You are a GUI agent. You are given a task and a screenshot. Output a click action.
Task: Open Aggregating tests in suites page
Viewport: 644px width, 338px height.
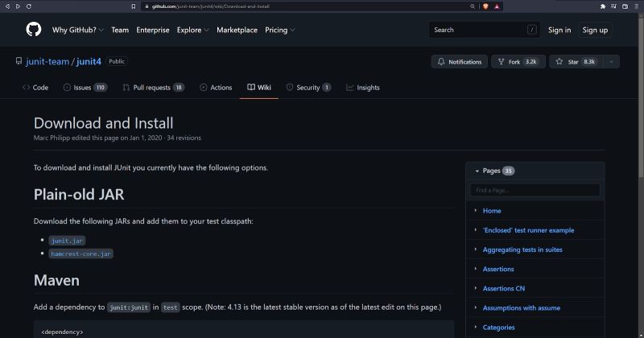point(522,249)
